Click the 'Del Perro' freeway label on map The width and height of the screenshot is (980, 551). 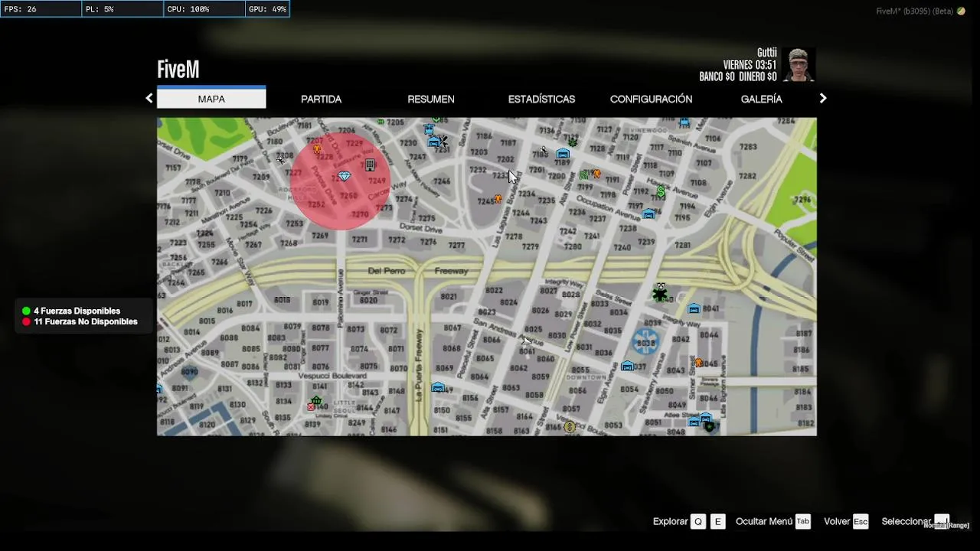(386, 271)
